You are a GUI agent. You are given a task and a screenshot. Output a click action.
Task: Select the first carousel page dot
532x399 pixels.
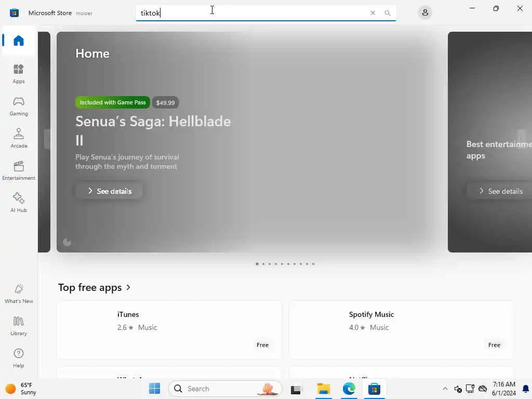tap(257, 263)
